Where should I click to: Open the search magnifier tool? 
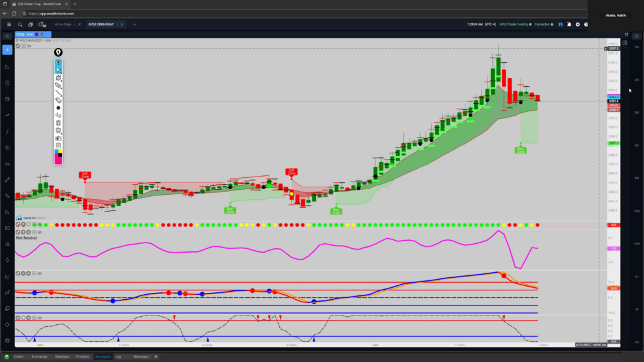(x=19, y=25)
